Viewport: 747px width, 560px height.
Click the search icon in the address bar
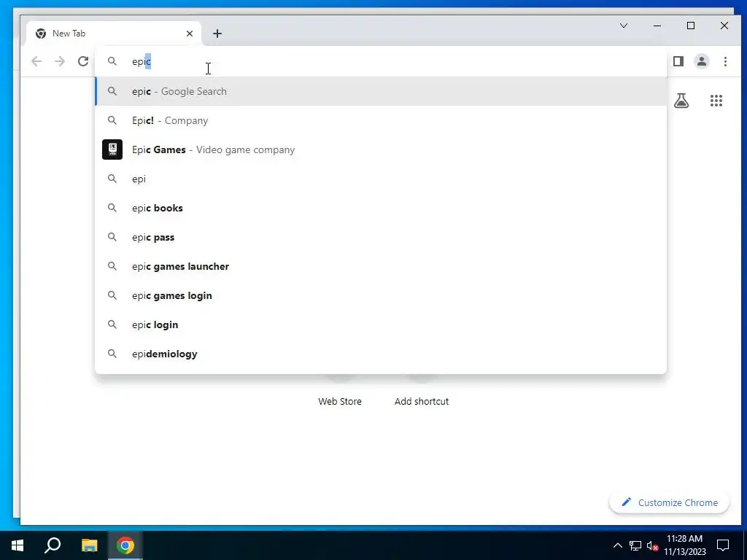coord(112,61)
